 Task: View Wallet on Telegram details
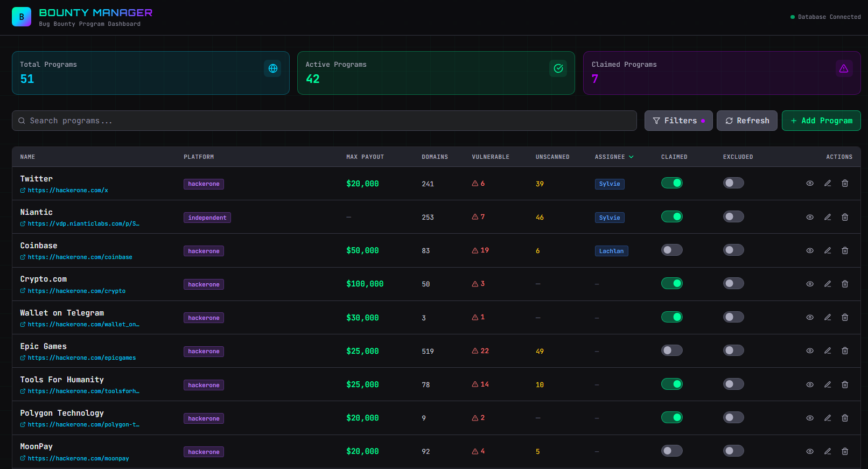coord(810,317)
